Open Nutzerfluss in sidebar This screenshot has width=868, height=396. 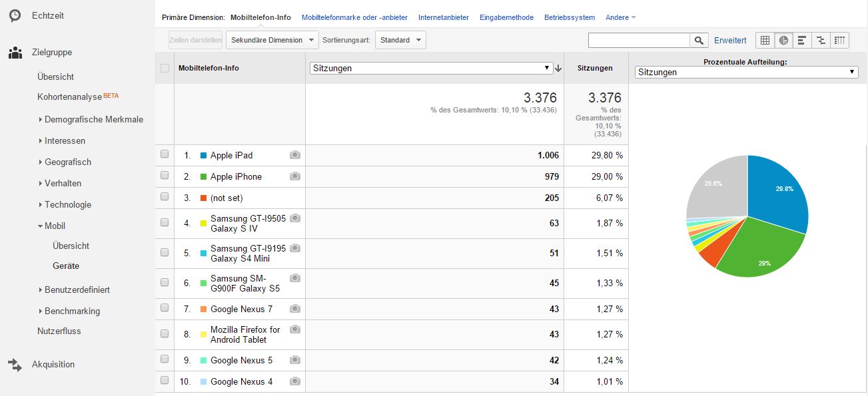click(x=59, y=331)
